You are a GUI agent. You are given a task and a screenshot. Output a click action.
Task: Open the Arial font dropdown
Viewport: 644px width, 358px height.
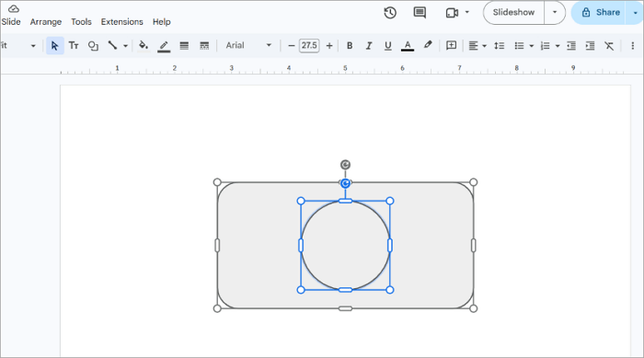pos(248,46)
